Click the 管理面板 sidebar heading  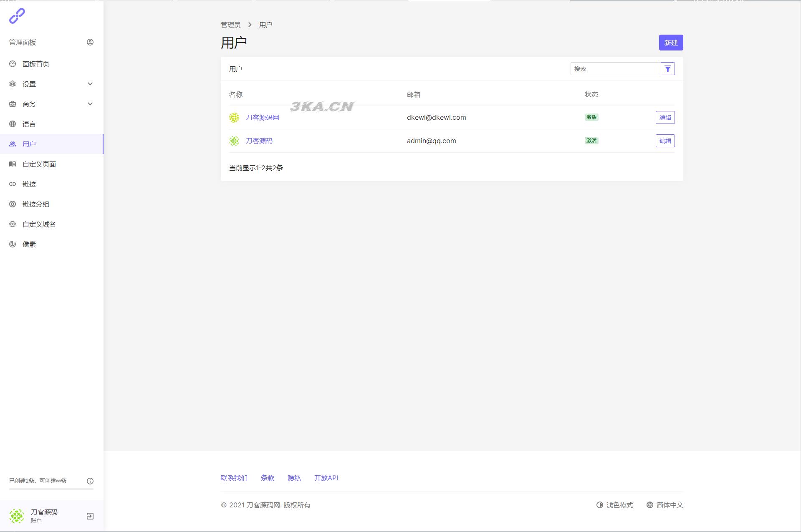23,42
